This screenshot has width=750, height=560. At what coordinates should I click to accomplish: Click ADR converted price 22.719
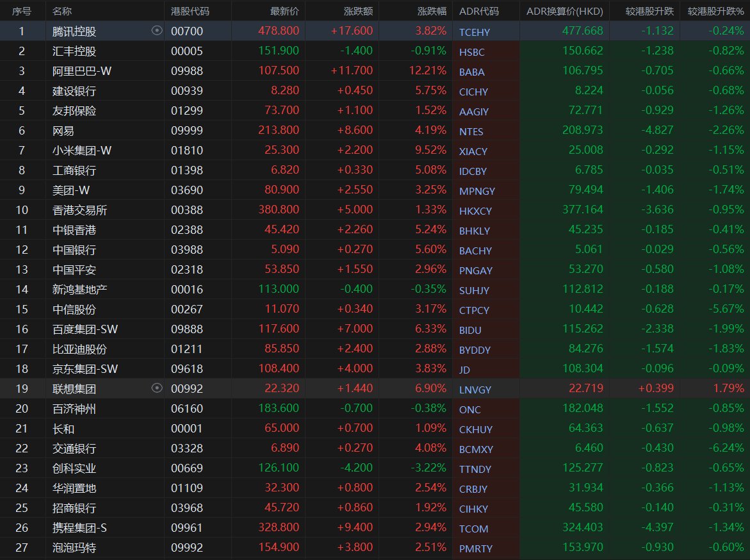point(586,388)
